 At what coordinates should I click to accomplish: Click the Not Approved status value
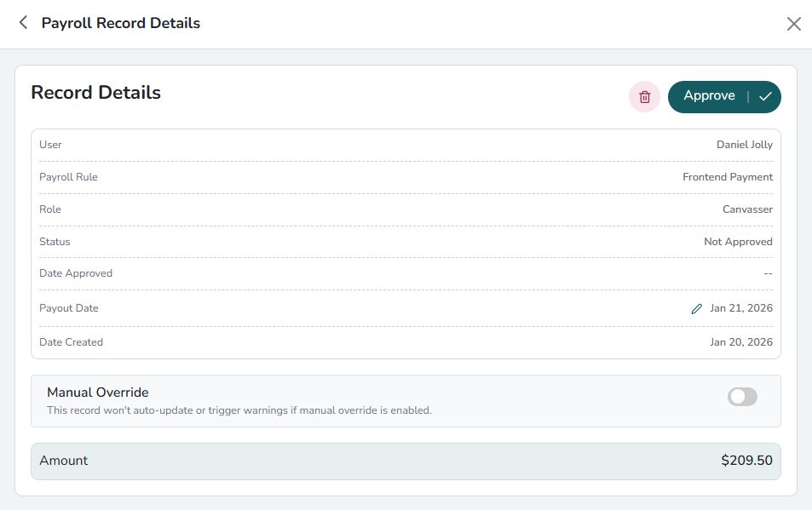[738, 242]
